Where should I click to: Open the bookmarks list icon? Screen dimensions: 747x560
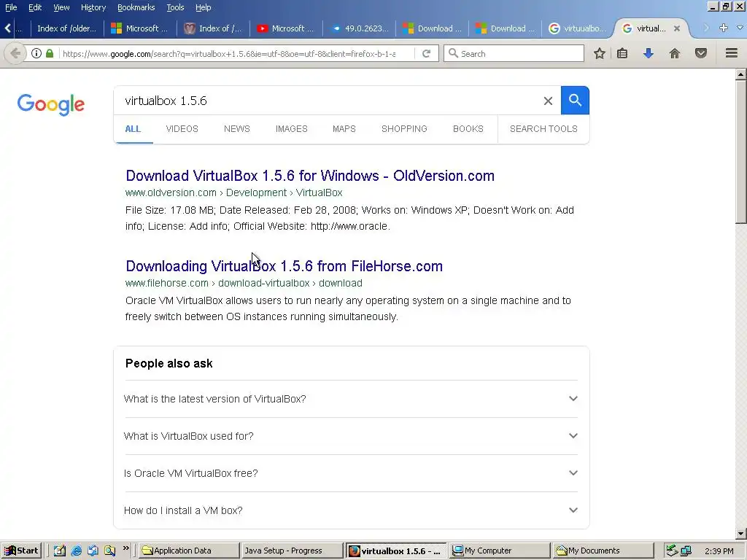622,53
